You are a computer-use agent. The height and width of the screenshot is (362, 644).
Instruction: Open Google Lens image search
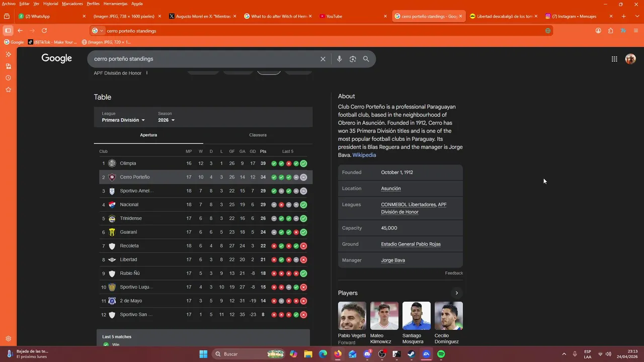353,59
